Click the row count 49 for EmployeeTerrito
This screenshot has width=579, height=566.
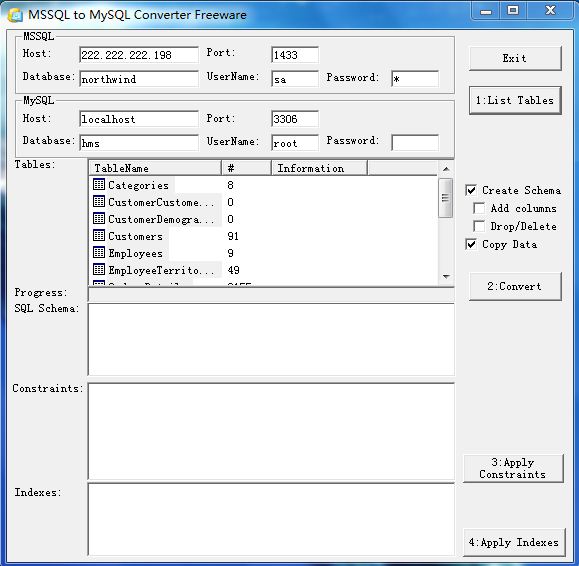(233, 270)
